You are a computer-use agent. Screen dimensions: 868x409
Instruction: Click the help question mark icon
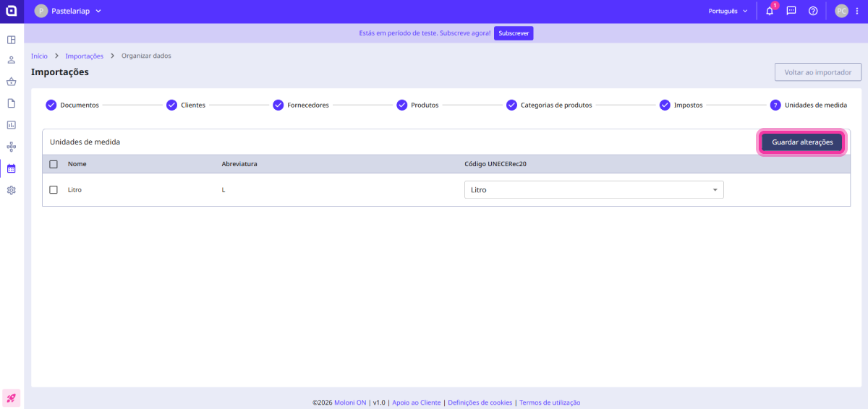pyautogui.click(x=813, y=12)
